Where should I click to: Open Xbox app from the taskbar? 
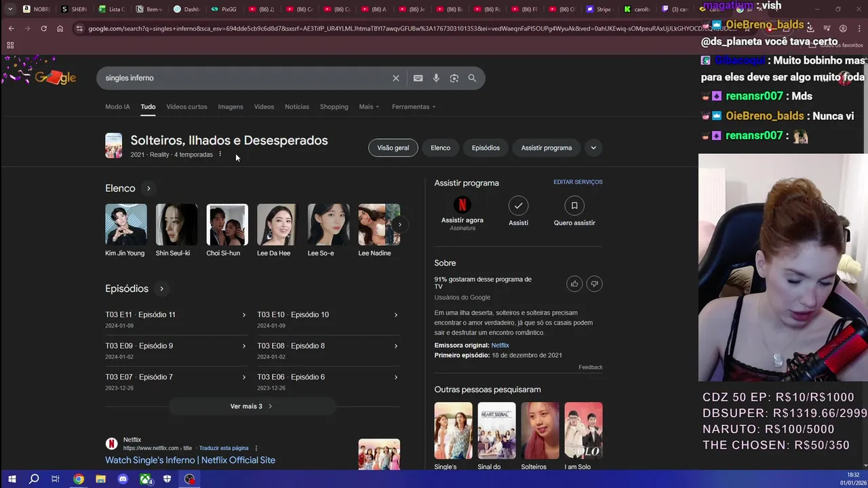click(145, 479)
